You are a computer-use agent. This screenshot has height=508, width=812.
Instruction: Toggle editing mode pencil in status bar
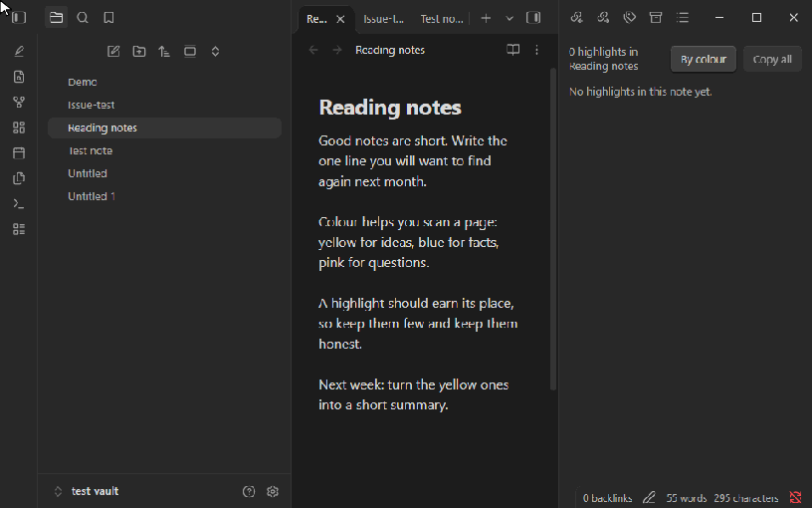click(x=649, y=498)
